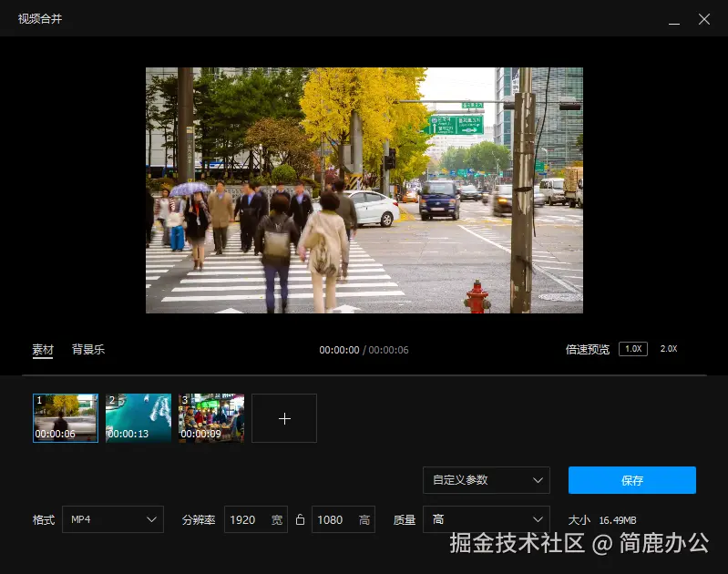Open the 背景乐 tab
728x574 pixels.
[88, 349]
